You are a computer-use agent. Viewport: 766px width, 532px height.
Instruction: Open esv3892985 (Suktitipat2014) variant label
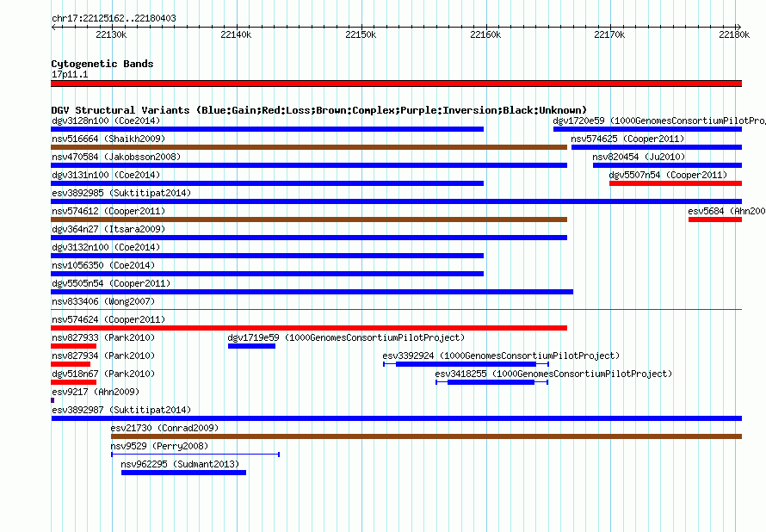(121, 193)
